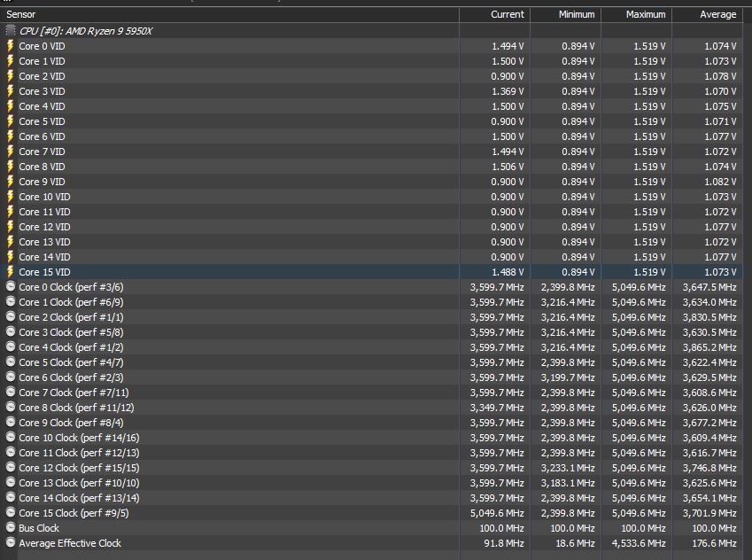Click the lightning bolt icon for Core 6 VID
Viewport: 752px width, 560px height.
click(x=10, y=136)
